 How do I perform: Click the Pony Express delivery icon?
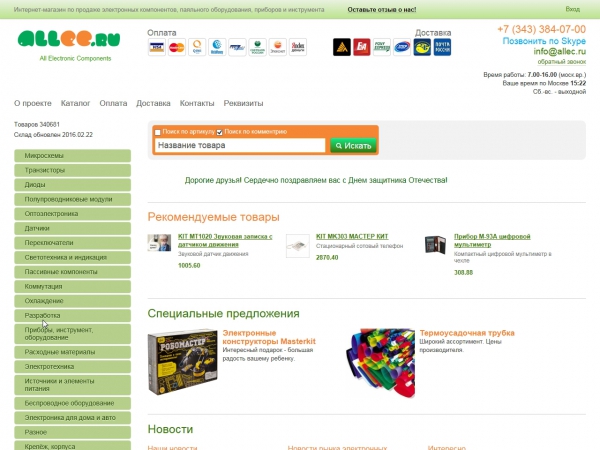[382, 46]
